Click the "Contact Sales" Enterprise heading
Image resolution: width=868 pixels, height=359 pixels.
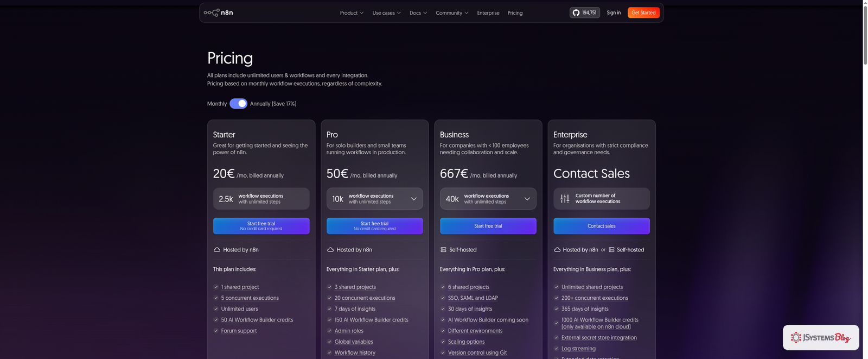(591, 173)
